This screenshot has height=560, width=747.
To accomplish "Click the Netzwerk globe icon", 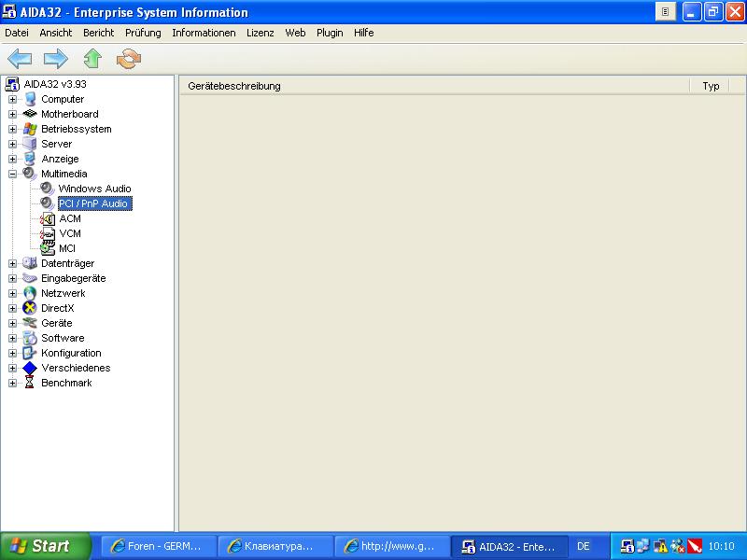I will pyautogui.click(x=30, y=293).
